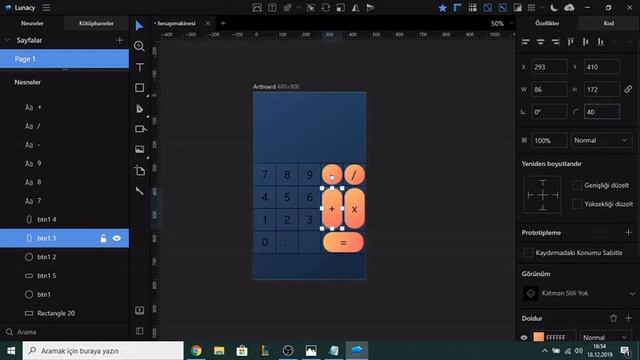640x360 pixels.
Task: Open the Lunacy hamburger menu
Action: 47,8
